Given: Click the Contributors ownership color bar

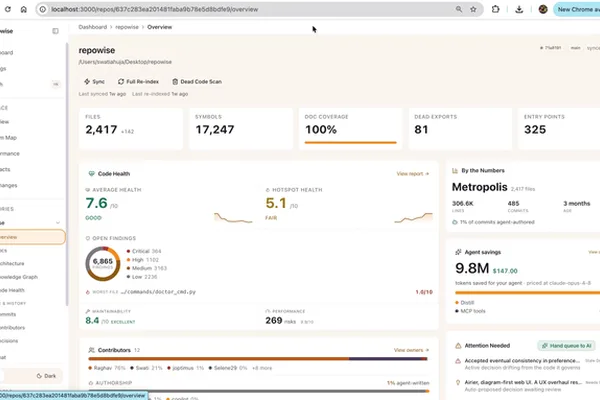Looking at the screenshot, I should point(258,359).
